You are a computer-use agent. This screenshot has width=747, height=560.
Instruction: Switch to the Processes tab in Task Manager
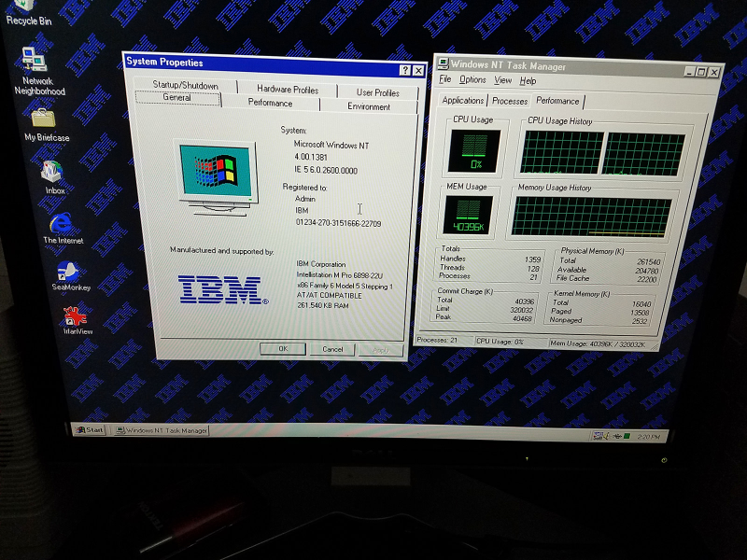(510, 101)
